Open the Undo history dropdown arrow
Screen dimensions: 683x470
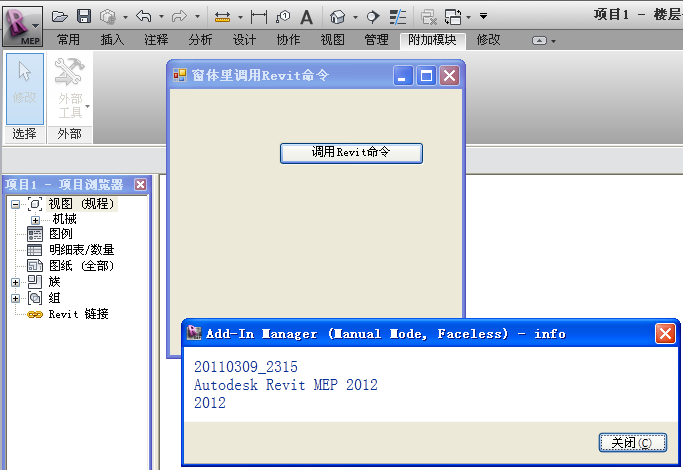click(x=161, y=17)
